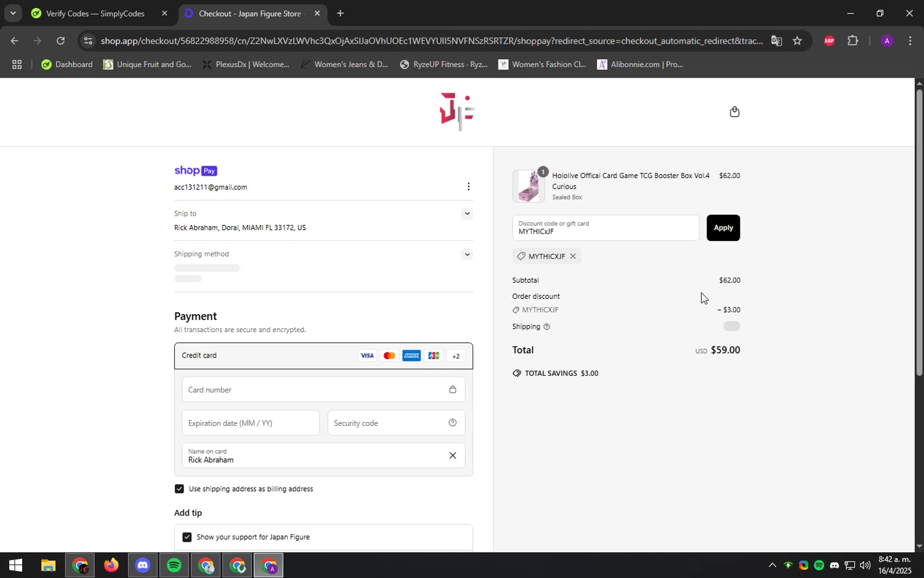Open the PlexusDx bookmark
This screenshot has width=924, height=578.
(246, 65)
